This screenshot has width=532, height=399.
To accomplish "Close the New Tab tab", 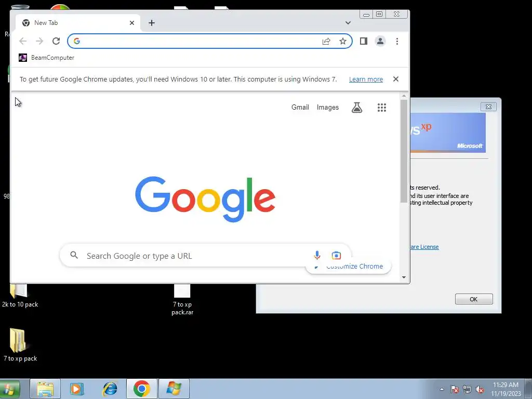I will (132, 23).
